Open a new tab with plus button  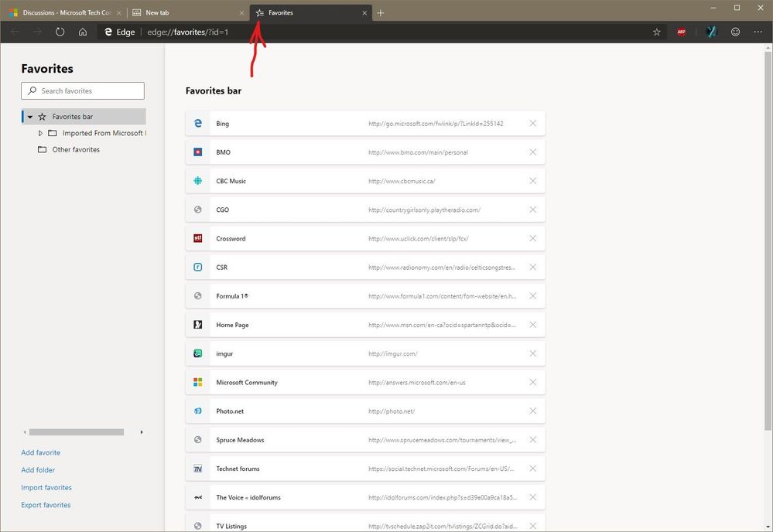(x=381, y=13)
